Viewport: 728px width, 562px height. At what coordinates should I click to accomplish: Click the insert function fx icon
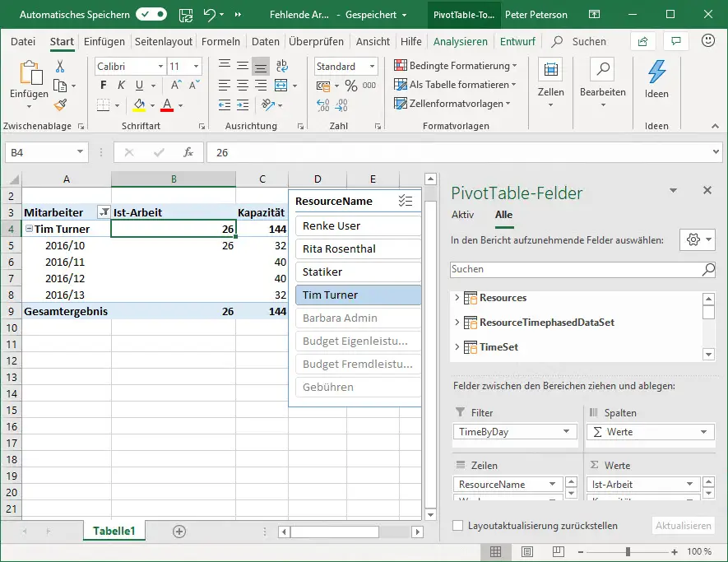[x=188, y=152]
